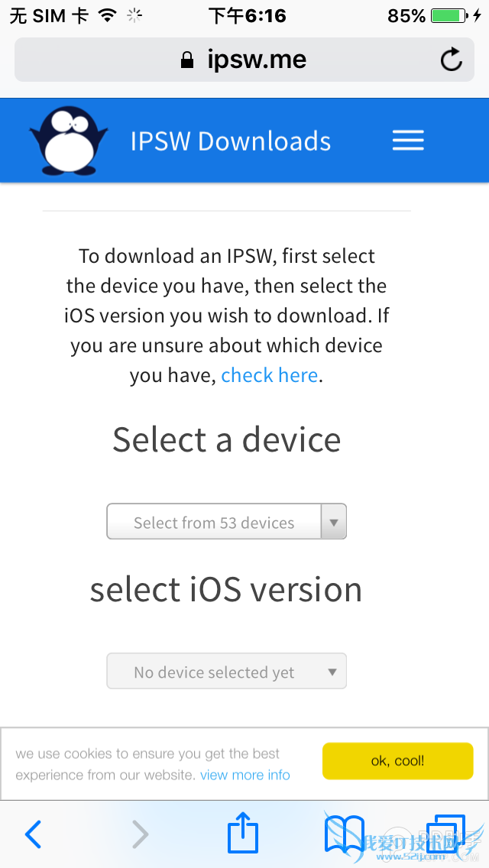Viewport: 489px width, 868px height.
Task: Tap the page reload icon
Action: [x=451, y=59]
